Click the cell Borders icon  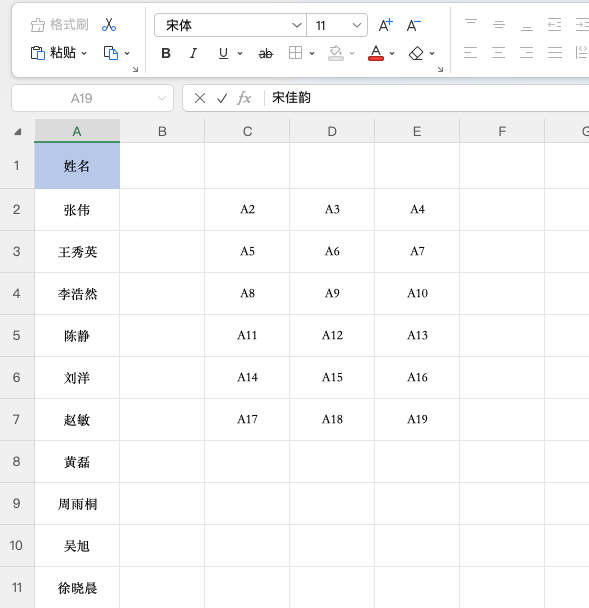click(x=295, y=53)
